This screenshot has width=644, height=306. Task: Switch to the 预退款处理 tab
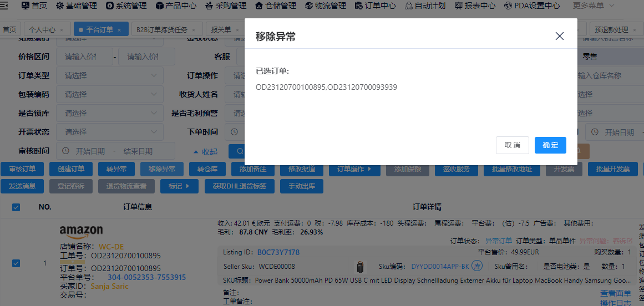coord(612,29)
